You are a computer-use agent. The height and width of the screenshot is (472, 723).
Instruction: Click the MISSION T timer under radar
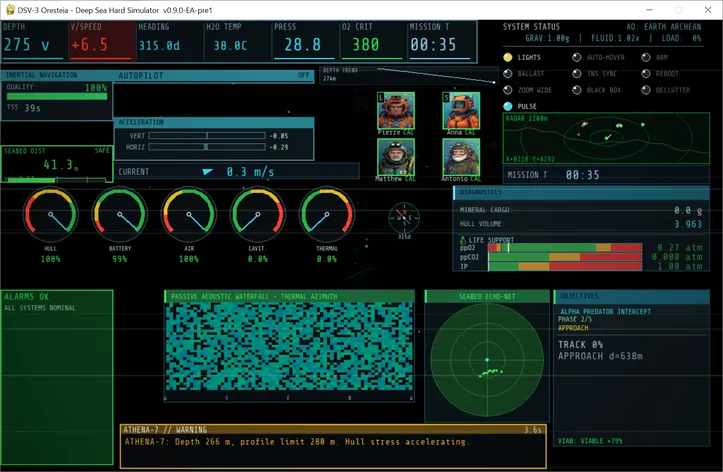coord(582,175)
